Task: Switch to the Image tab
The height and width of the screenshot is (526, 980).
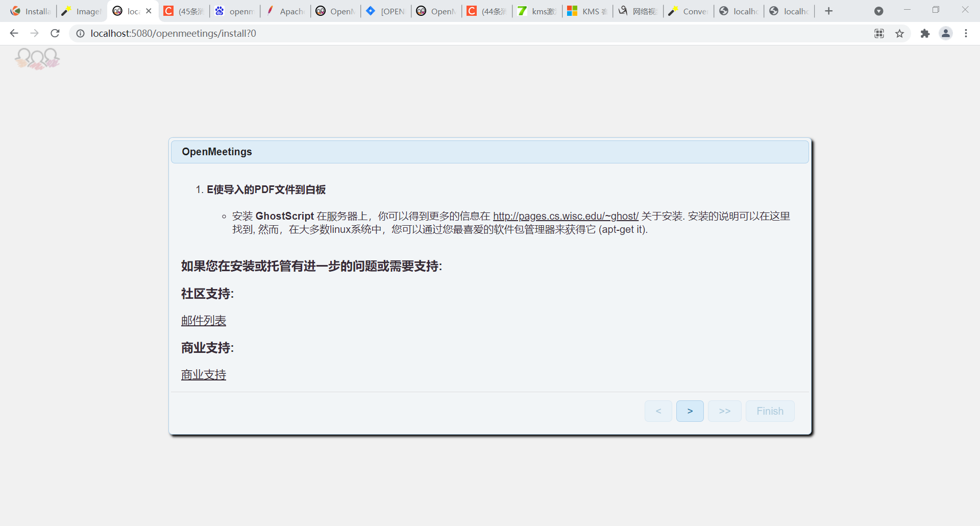Action: (x=82, y=11)
